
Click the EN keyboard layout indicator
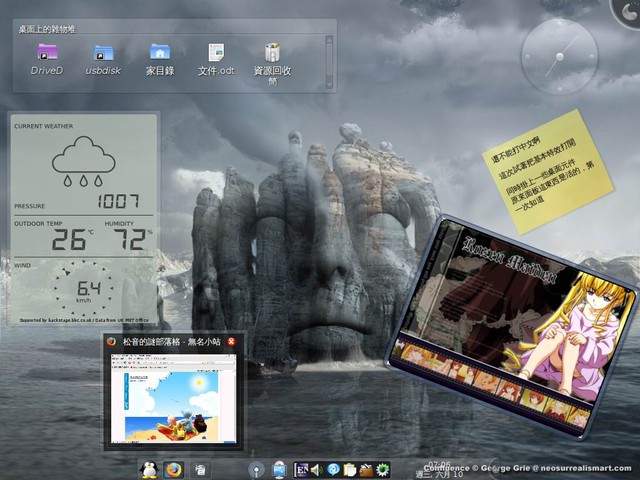tap(301, 470)
